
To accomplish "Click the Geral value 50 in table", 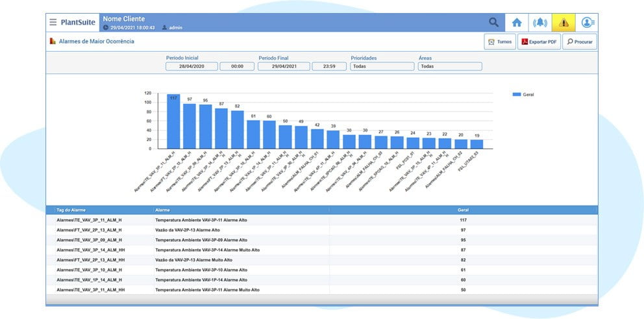I will 463,289.
